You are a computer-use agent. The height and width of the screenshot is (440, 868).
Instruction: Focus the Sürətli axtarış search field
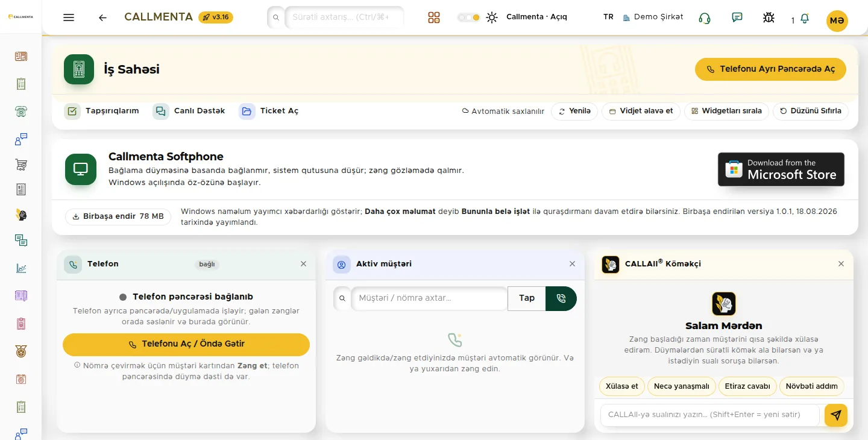[344, 17]
